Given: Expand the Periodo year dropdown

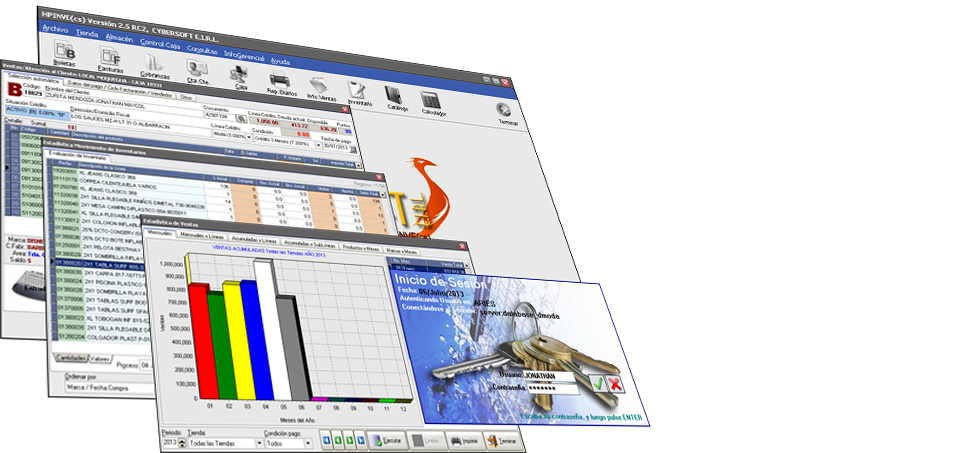Looking at the screenshot, I should (x=181, y=442).
